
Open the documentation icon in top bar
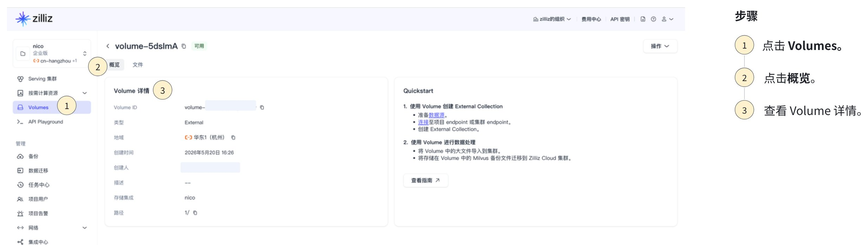coord(643,19)
